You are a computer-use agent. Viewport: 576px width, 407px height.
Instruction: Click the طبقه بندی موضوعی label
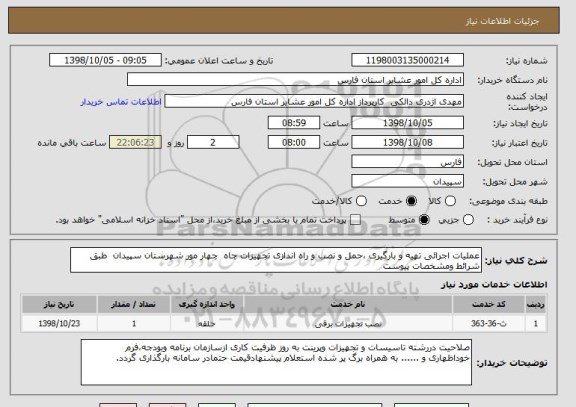pos(508,201)
